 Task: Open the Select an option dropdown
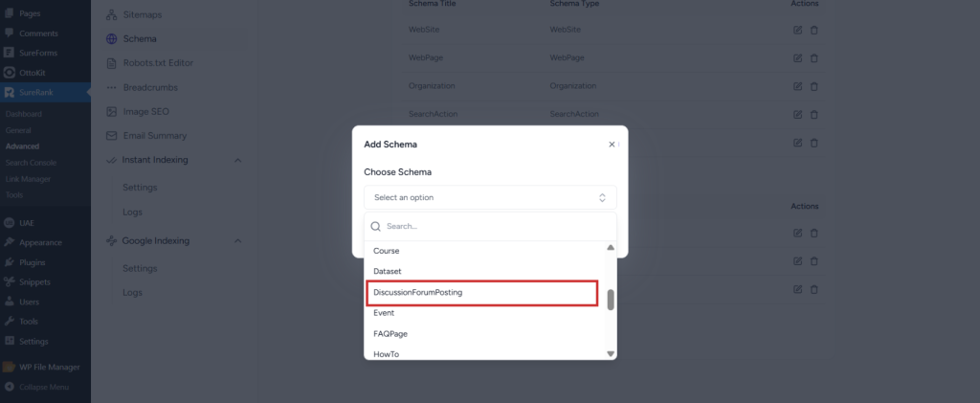[x=490, y=198]
